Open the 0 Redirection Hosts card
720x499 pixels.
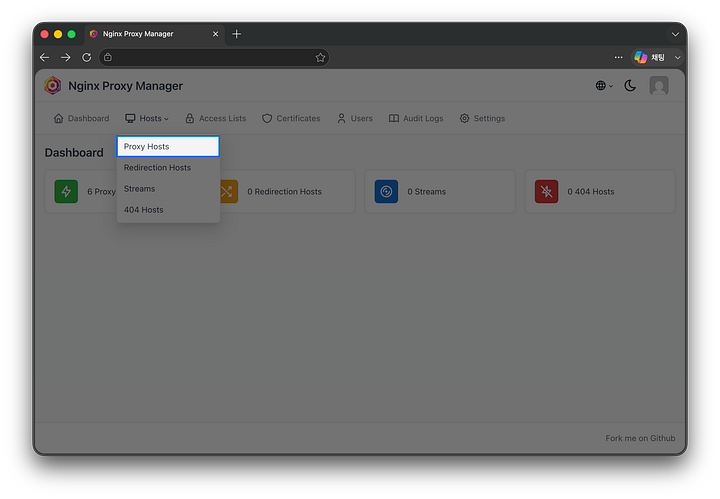tap(287, 191)
